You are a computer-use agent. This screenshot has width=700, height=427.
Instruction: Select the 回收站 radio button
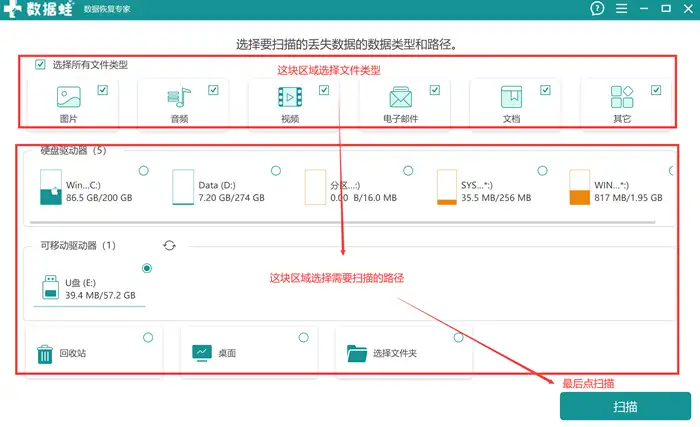tap(148, 337)
